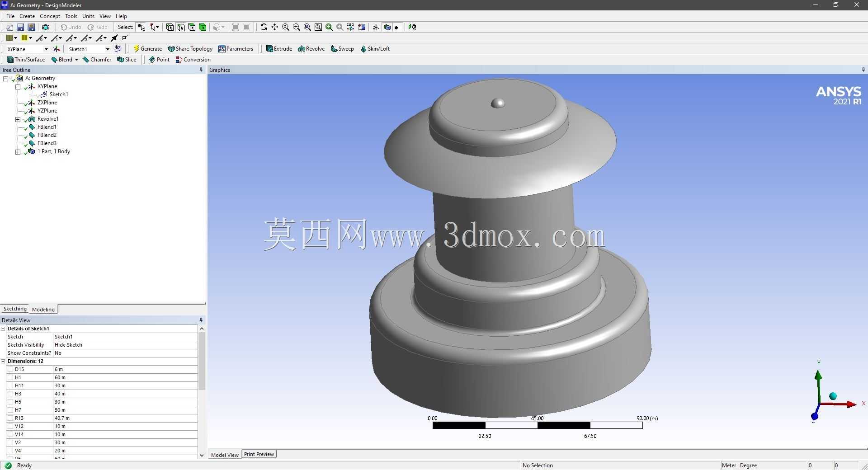Click the New Sketch icon beside Sketch1
The height and width of the screenshot is (470, 868).
(118, 49)
